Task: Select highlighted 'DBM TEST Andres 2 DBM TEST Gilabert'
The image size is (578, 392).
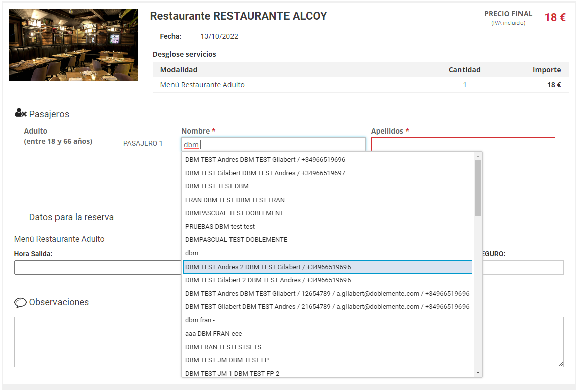Action: click(x=328, y=267)
